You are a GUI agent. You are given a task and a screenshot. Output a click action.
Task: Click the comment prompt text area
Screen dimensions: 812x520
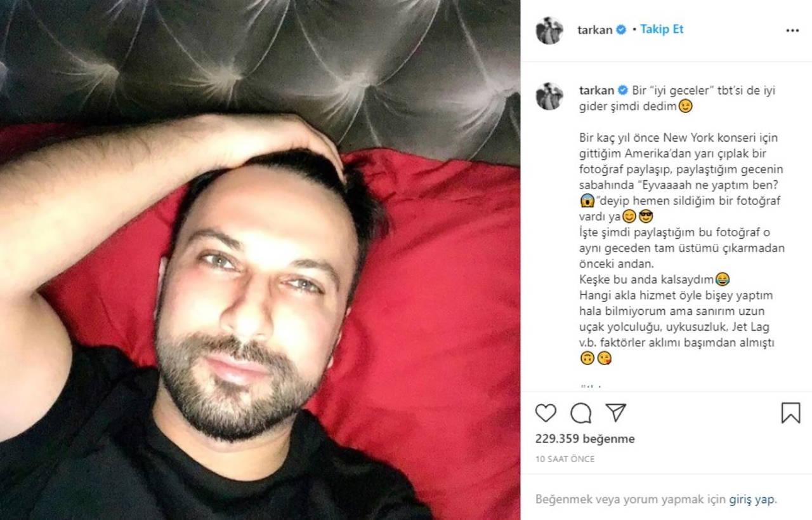656,499
